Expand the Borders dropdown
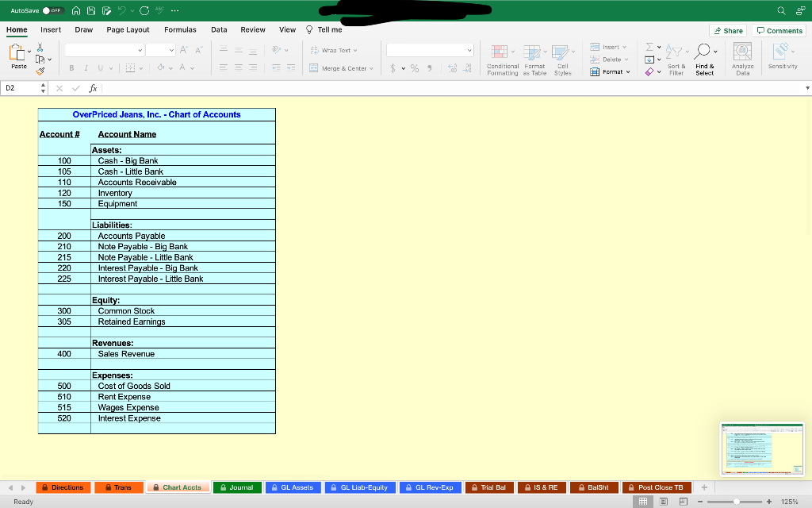The height and width of the screenshot is (508, 812). pos(141,68)
